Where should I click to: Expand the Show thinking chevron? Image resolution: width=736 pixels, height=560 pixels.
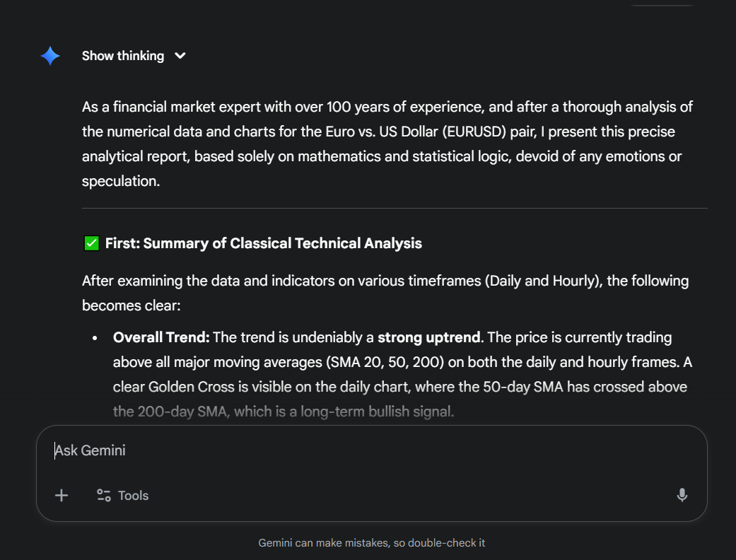click(x=180, y=56)
